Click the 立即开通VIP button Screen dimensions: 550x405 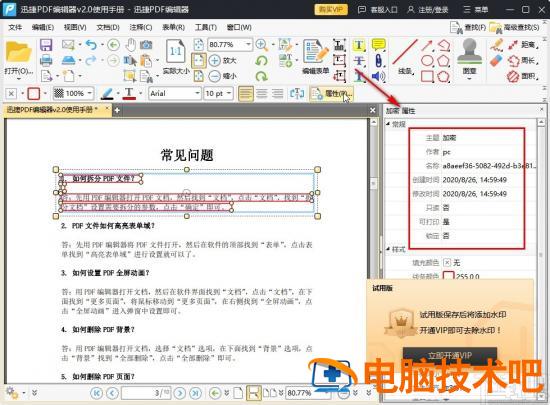(450, 355)
